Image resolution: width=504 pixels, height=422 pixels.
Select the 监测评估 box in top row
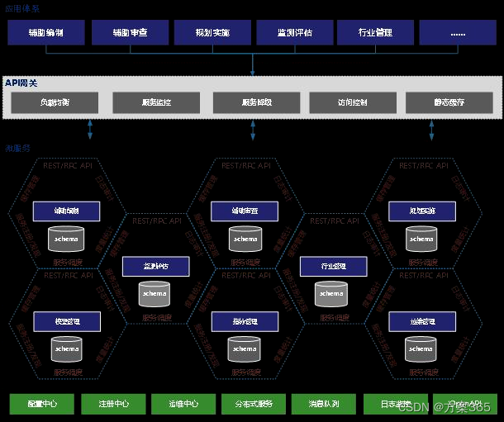click(x=295, y=32)
